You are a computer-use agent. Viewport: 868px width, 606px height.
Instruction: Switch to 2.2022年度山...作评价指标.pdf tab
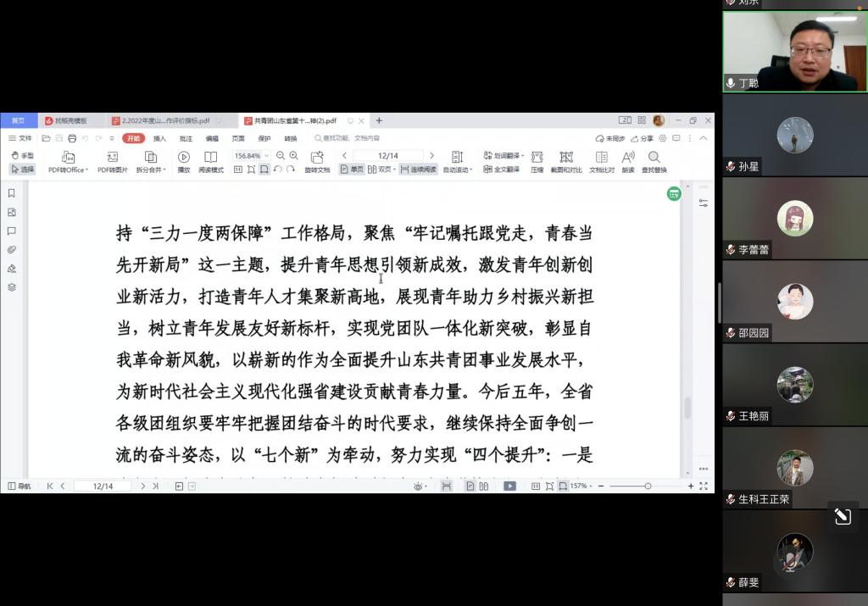pyautogui.click(x=165, y=121)
